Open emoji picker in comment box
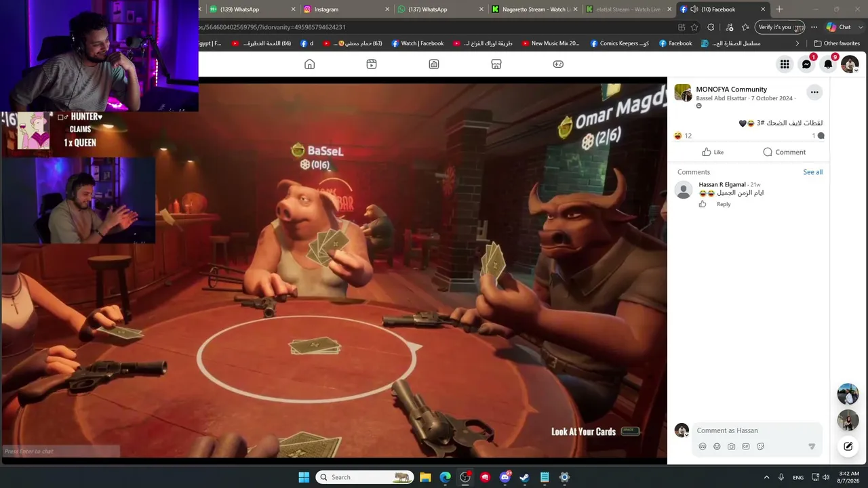Screen dimensions: 868x488 point(717,447)
